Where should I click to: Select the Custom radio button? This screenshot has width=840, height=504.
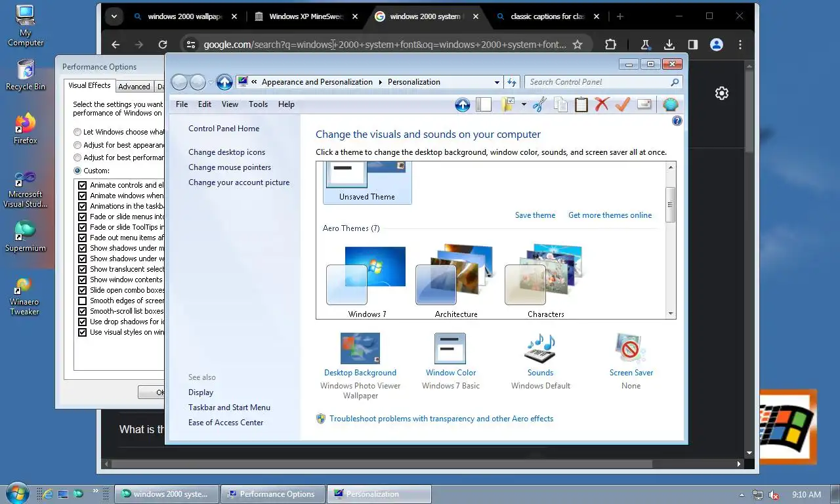78,171
